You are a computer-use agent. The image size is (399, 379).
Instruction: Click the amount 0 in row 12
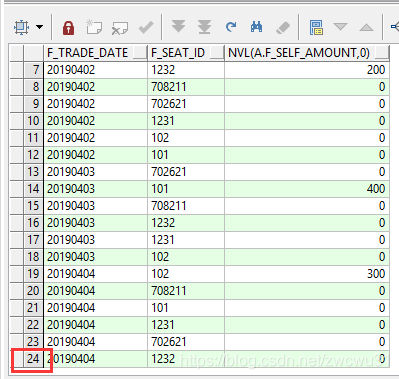[382, 155]
